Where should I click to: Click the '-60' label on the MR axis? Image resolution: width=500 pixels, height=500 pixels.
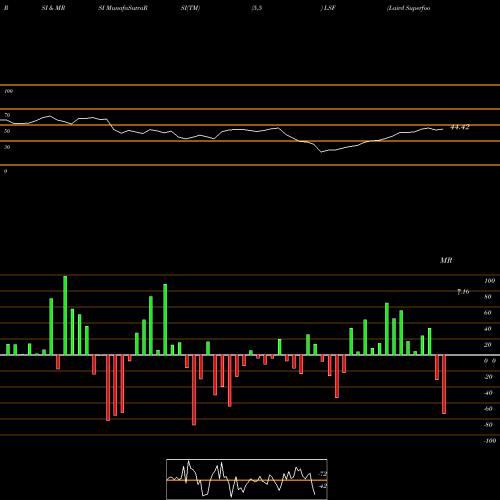[488, 409]
